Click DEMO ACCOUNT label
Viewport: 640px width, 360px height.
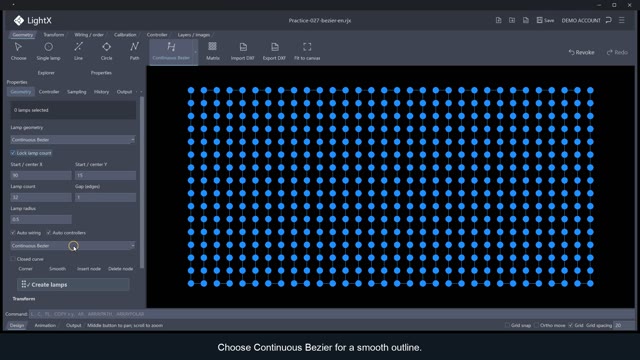point(581,20)
